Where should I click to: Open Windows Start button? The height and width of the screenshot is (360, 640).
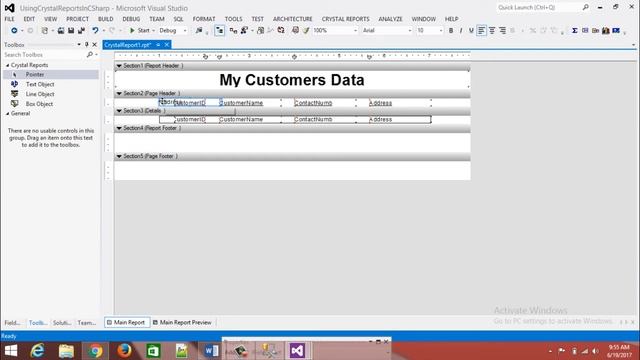(11, 351)
